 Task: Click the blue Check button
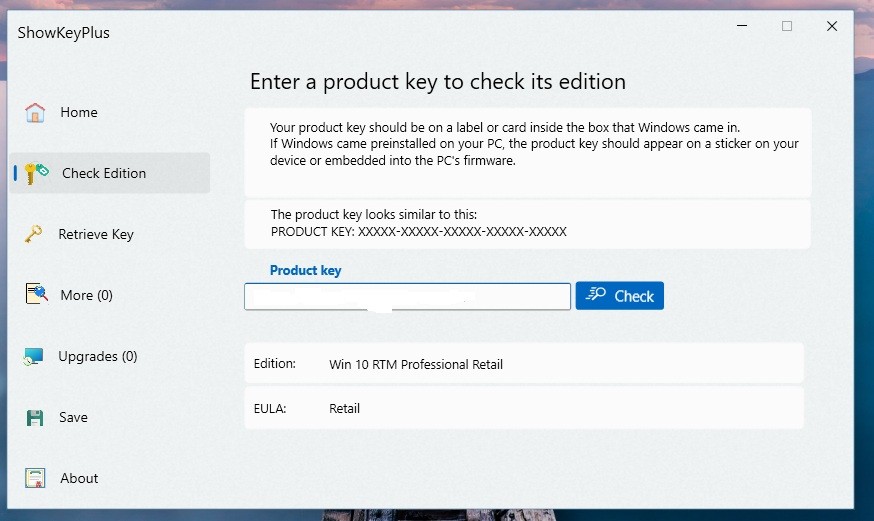click(x=619, y=296)
